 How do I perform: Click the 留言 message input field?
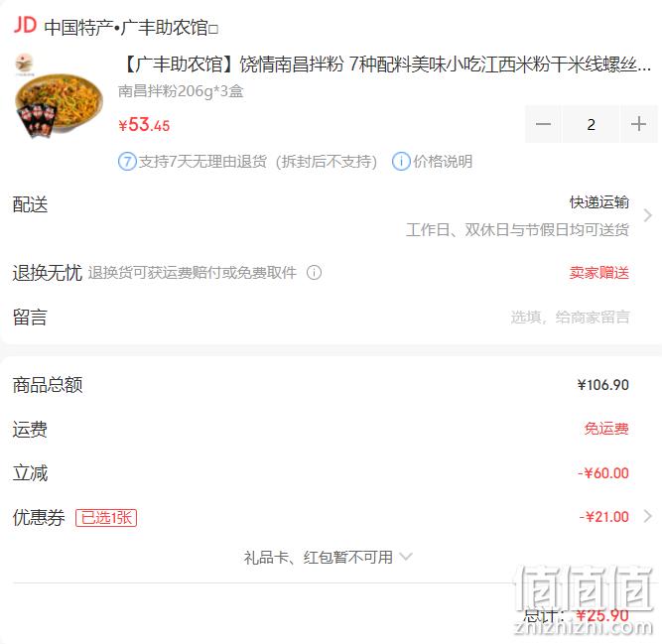coord(570,317)
